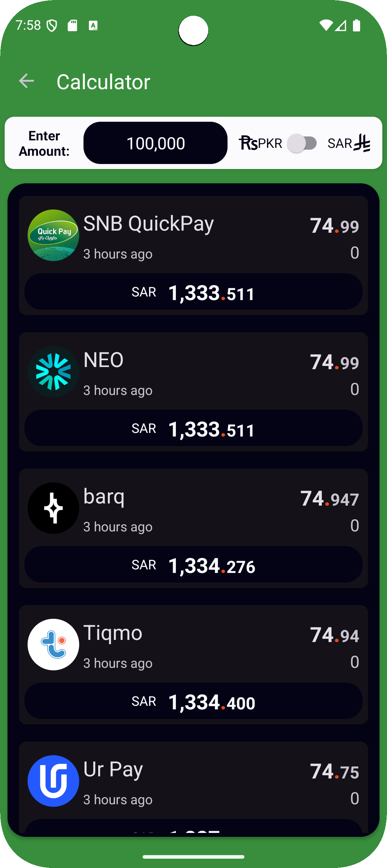Toggle the PKR to SAR currency switch
The height and width of the screenshot is (868, 387).
[x=302, y=143]
